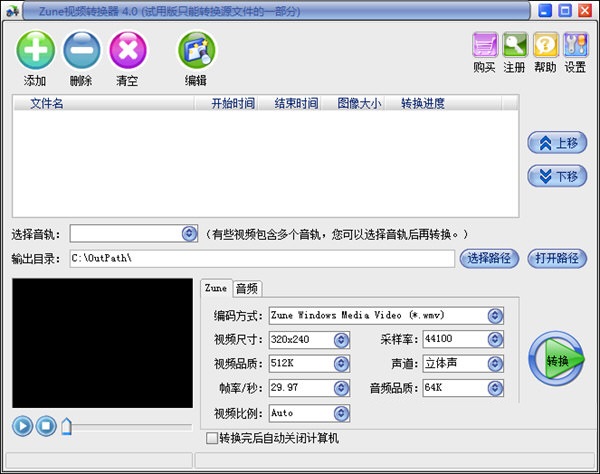Click the 注册 (Register) key icon

coord(515,45)
